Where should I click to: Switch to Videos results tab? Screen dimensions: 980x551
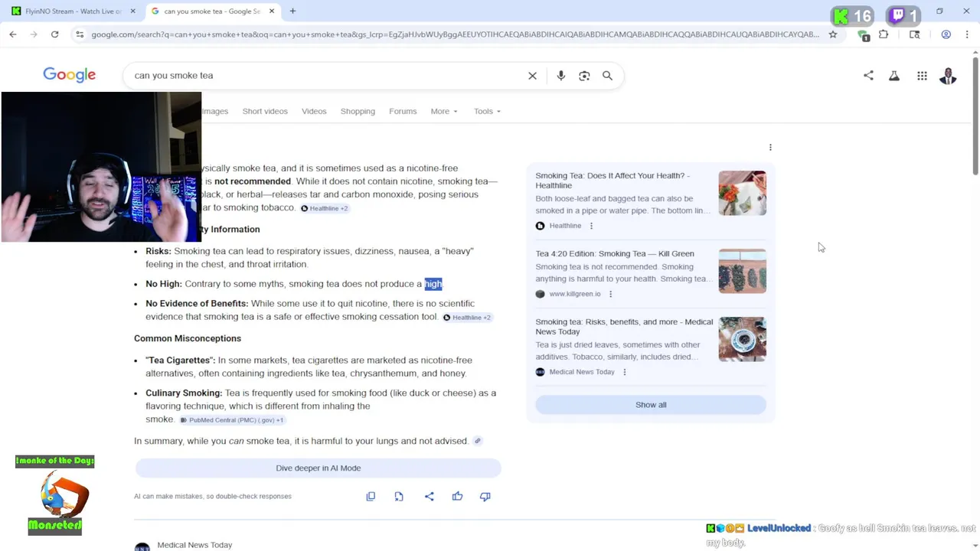coord(314,111)
